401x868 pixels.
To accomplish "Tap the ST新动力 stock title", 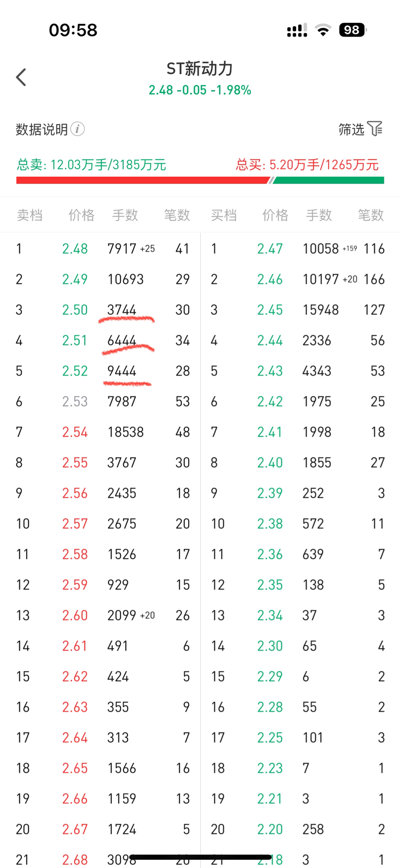I will [x=200, y=68].
